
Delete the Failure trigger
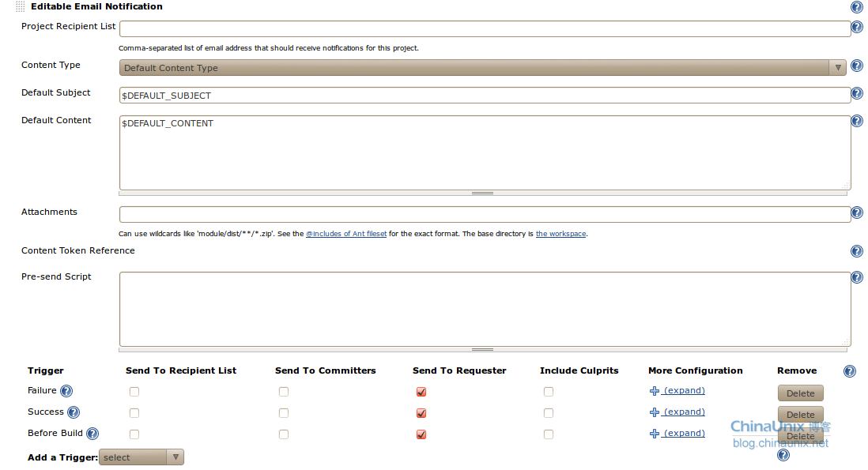800,393
